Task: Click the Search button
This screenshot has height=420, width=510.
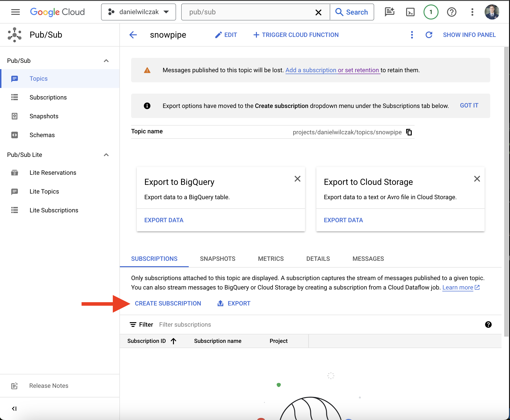Action: (x=352, y=12)
